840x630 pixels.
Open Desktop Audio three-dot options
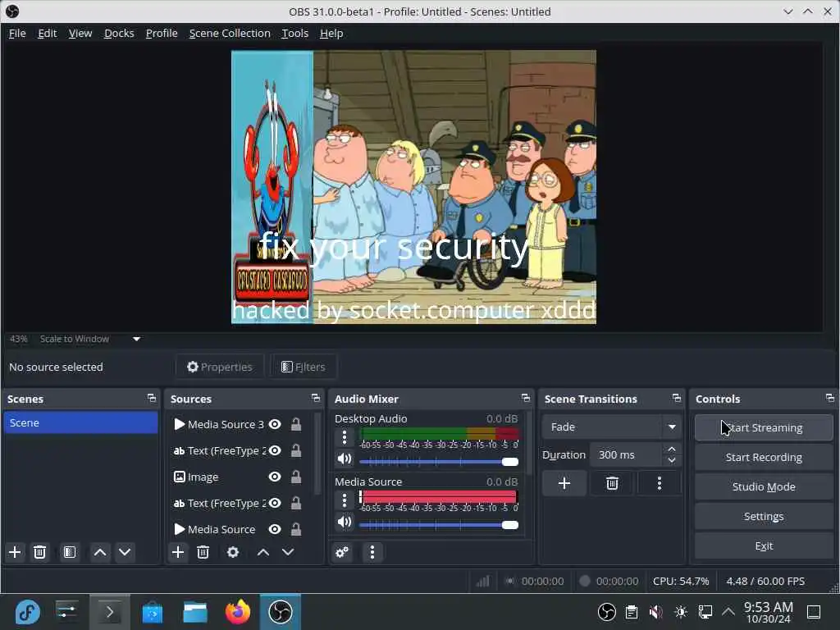(x=345, y=437)
